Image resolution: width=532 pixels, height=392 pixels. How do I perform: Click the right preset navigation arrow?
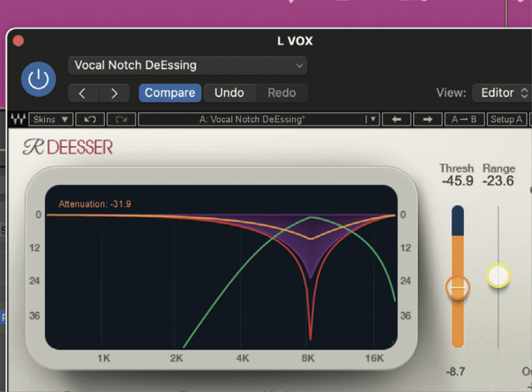coord(427,119)
